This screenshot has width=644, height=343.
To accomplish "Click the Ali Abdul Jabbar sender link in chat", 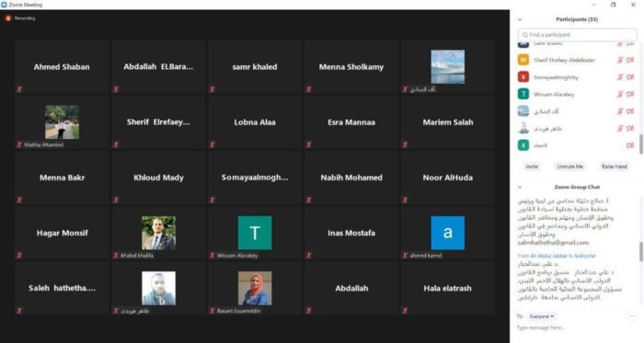I will click(x=549, y=256).
